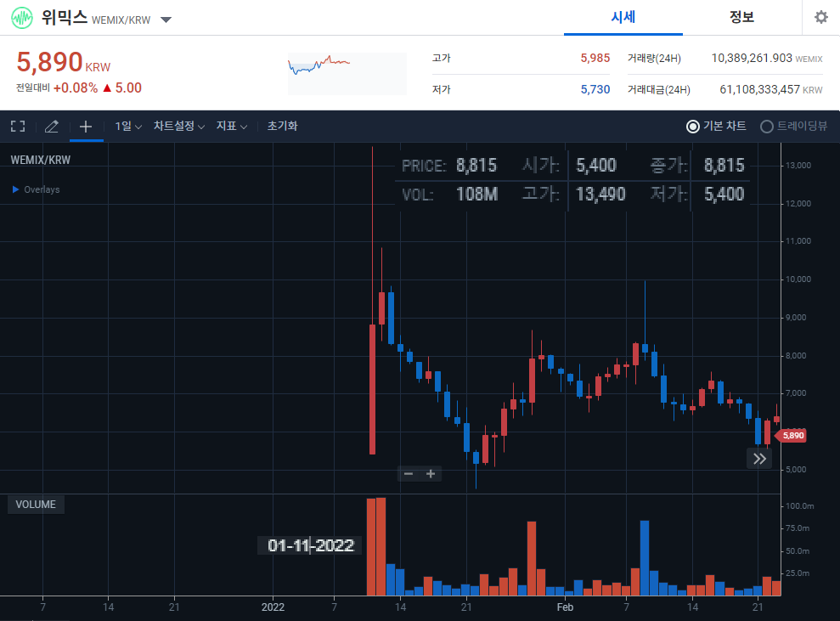This screenshot has height=621, width=840.
Task: Select the 기본 차트 radio button
Action: (693, 127)
